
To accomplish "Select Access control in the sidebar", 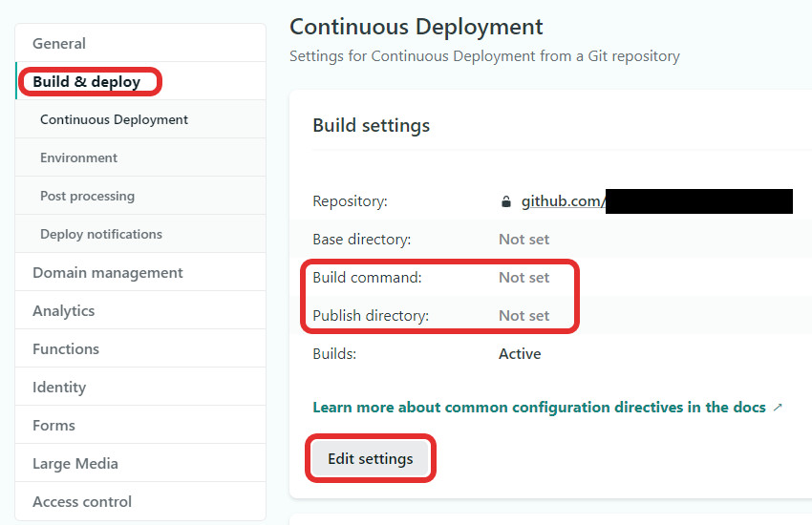I will pos(82,502).
